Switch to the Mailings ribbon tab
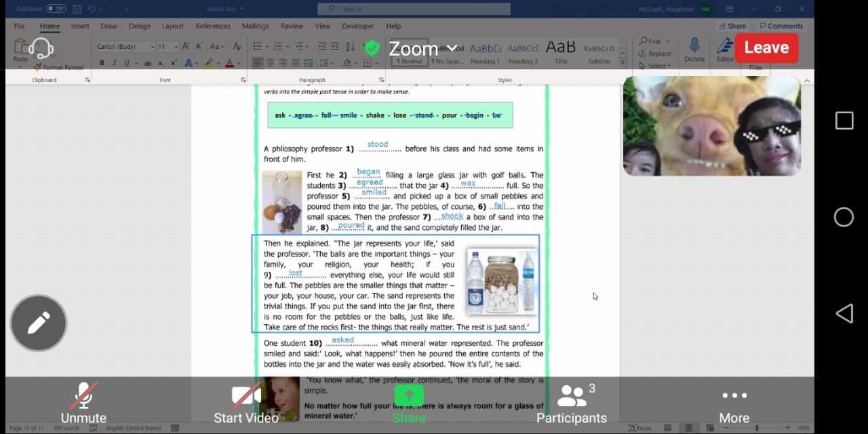868x434 pixels. 255,26
